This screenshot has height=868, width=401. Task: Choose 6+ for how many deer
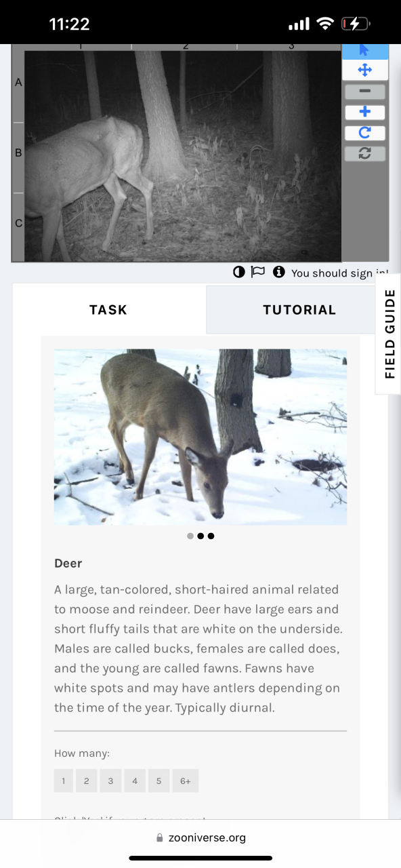[x=185, y=781]
